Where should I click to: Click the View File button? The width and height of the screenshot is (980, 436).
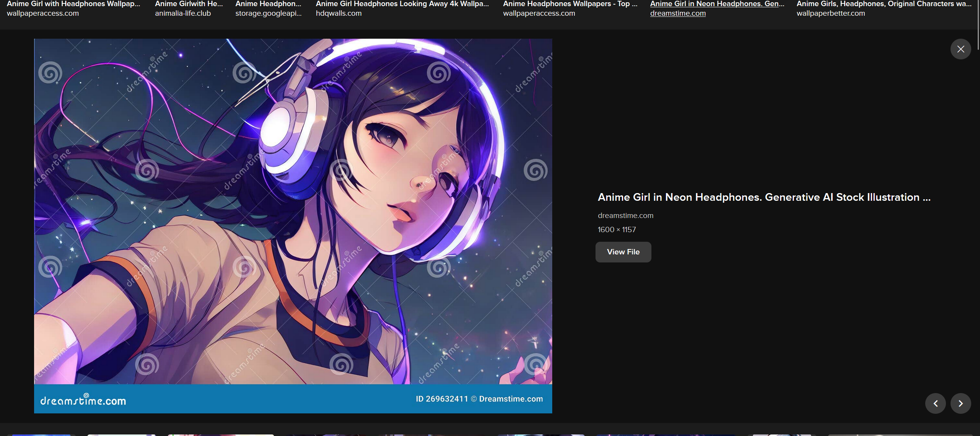tap(623, 252)
